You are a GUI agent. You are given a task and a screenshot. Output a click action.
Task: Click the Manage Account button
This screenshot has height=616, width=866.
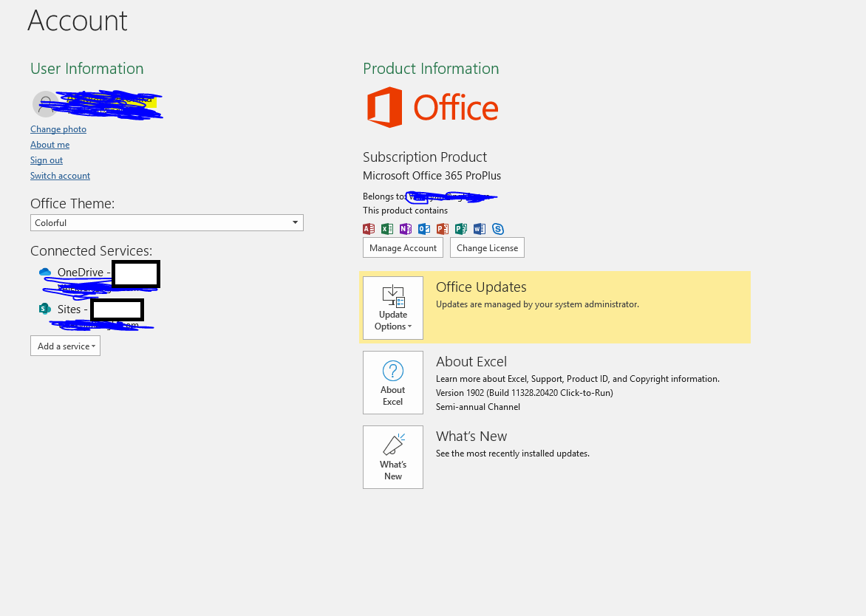point(403,248)
